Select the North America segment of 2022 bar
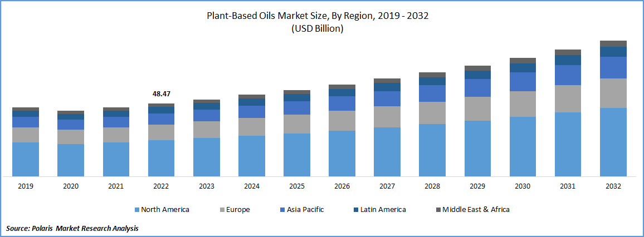 click(x=161, y=159)
